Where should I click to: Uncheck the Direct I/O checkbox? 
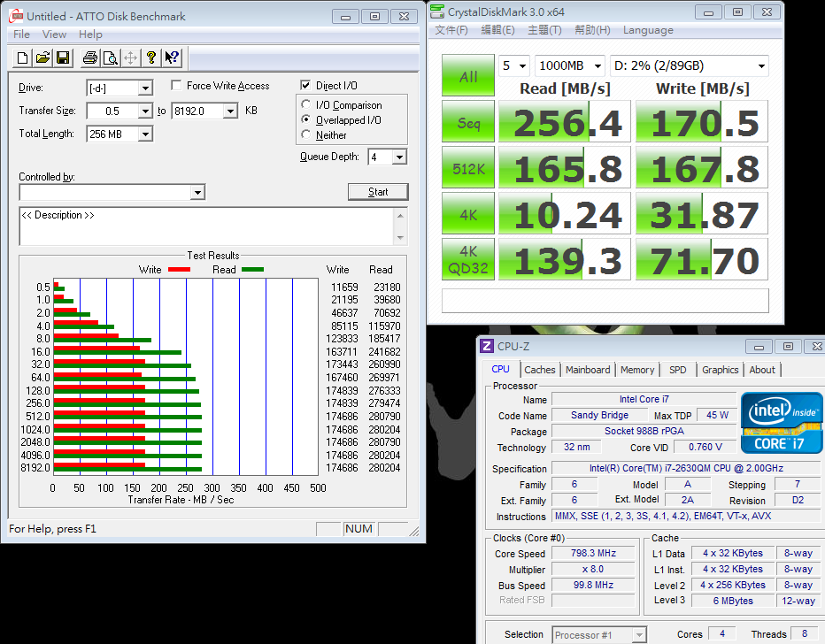(x=305, y=85)
